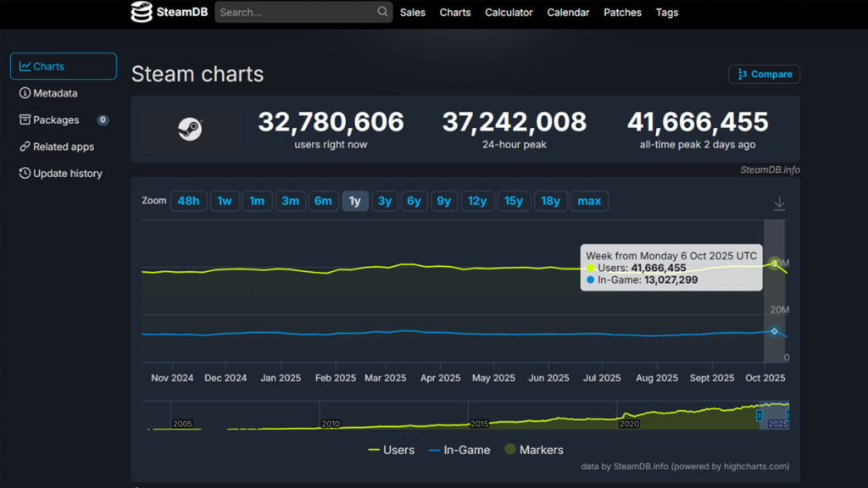Open the Sales page from the top menu
This screenshot has width=868, height=488.
(413, 13)
